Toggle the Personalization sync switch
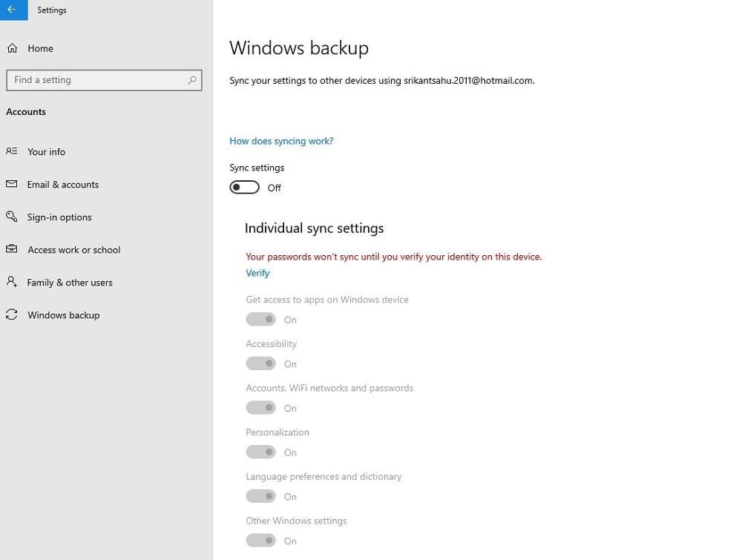This screenshot has height=560, width=742. point(260,452)
